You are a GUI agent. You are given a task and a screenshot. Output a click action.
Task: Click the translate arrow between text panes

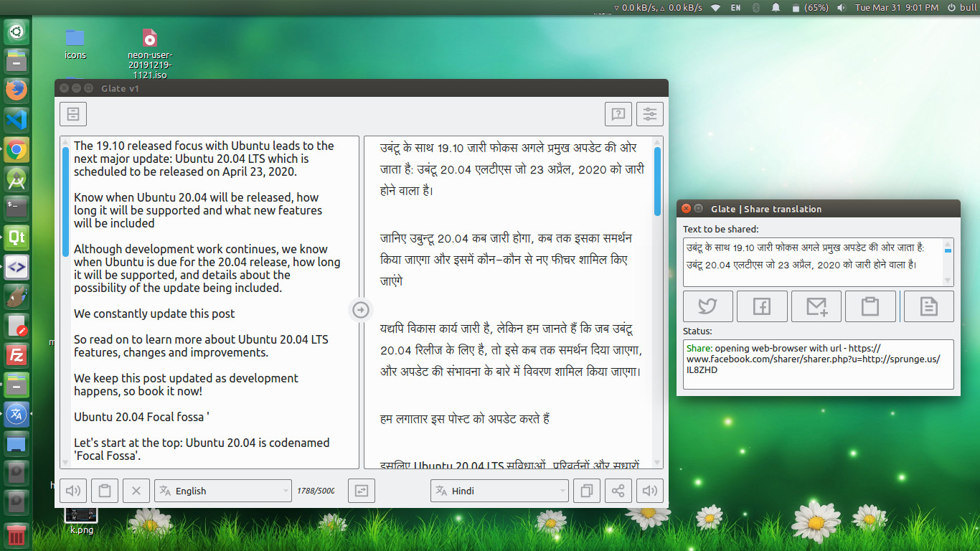pyautogui.click(x=361, y=309)
